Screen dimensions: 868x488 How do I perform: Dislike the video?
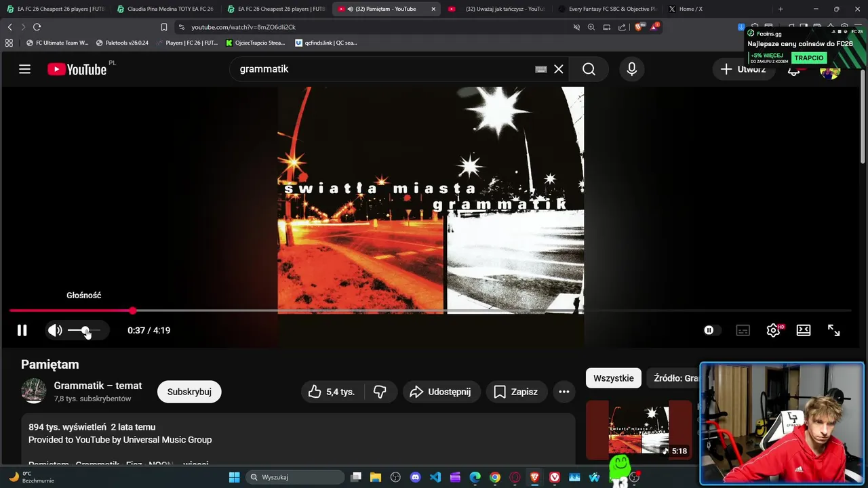click(x=380, y=392)
